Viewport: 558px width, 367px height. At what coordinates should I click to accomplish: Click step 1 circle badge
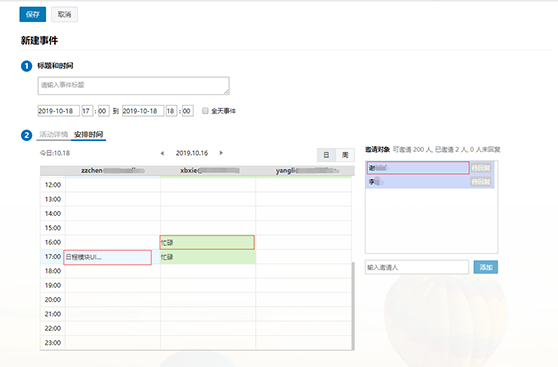point(26,66)
